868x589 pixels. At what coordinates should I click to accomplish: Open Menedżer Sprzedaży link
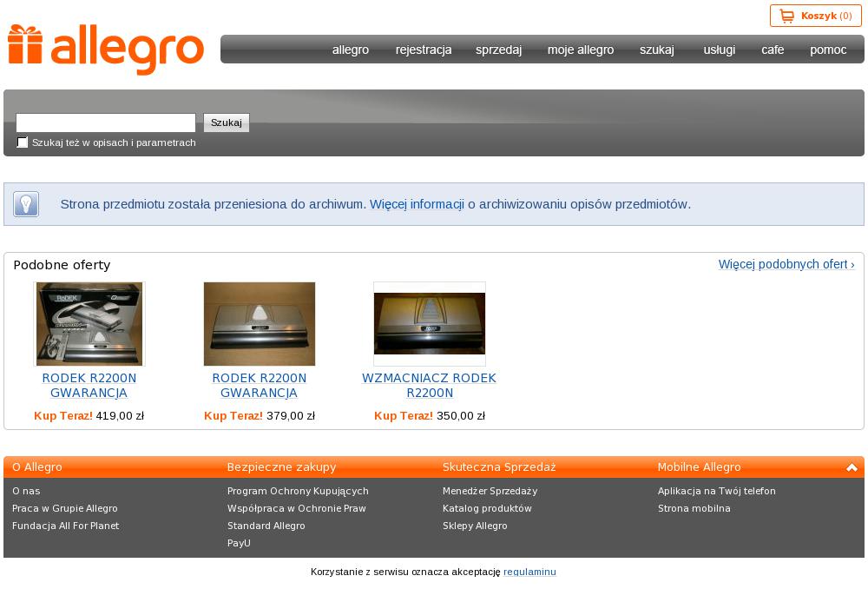(490, 491)
